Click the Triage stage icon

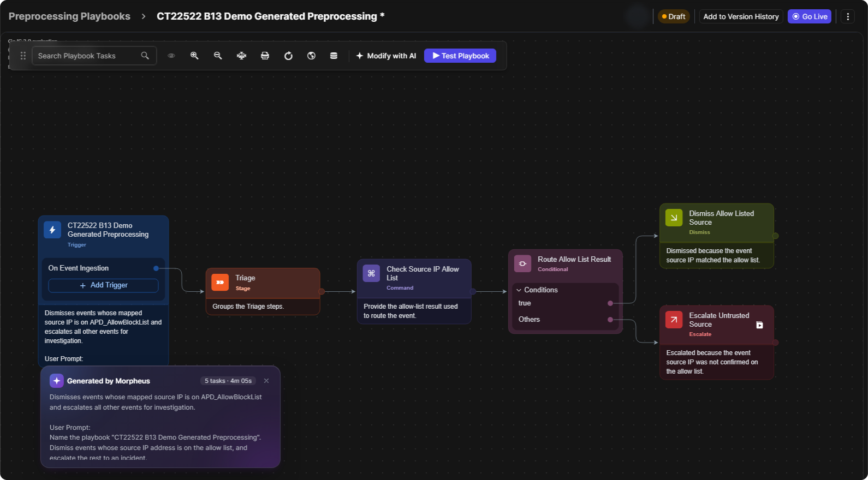(x=220, y=282)
